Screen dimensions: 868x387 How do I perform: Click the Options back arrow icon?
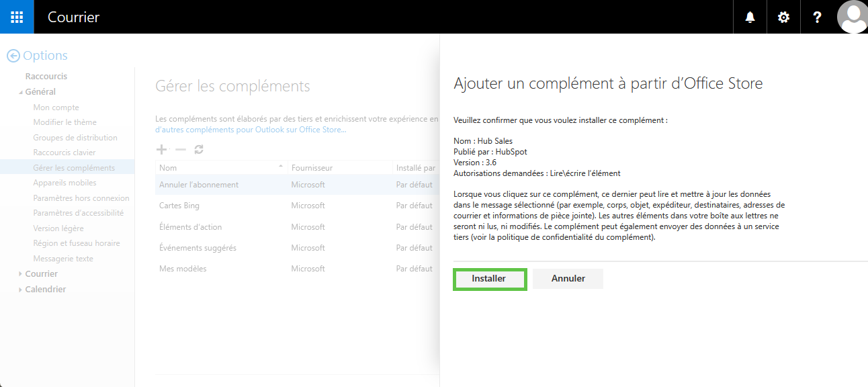point(13,56)
